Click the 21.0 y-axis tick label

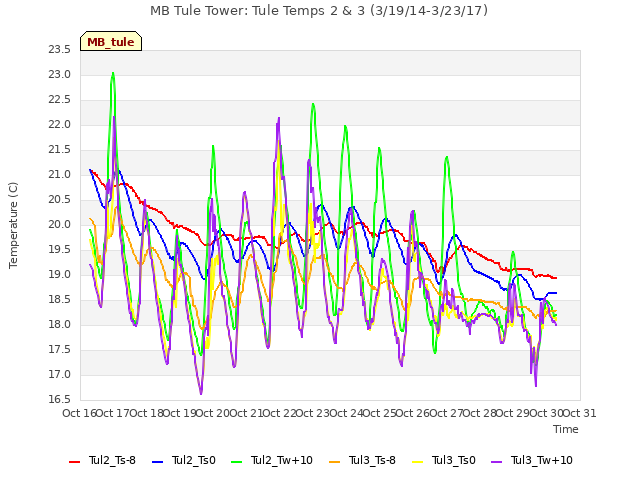(x=60, y=175)
